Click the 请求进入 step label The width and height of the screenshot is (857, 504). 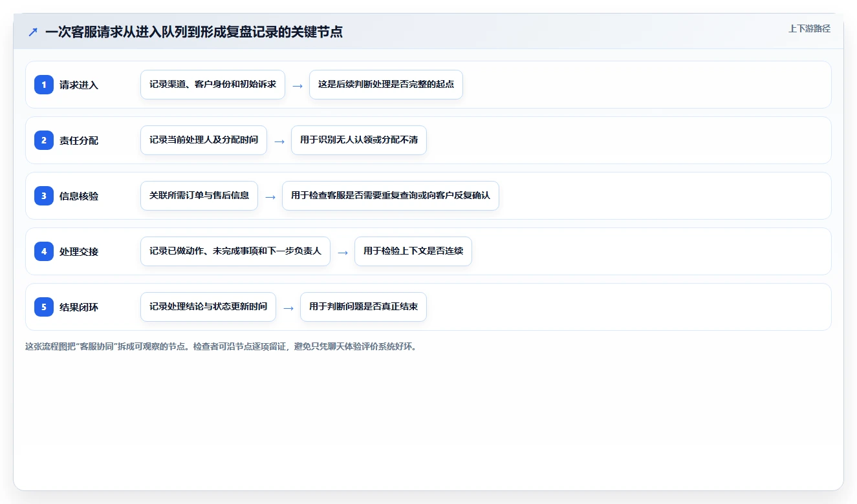tap(79, 85)
